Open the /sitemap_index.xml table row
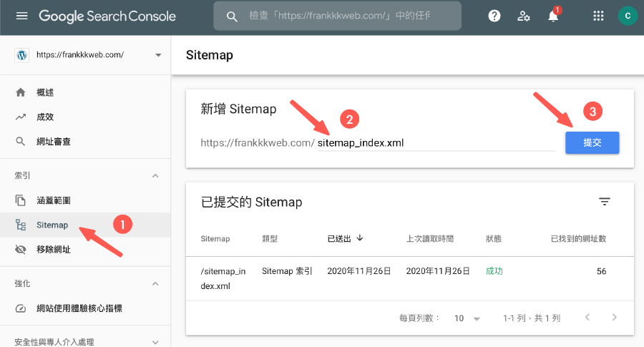The image size is (644, 347). coord(410,278)
